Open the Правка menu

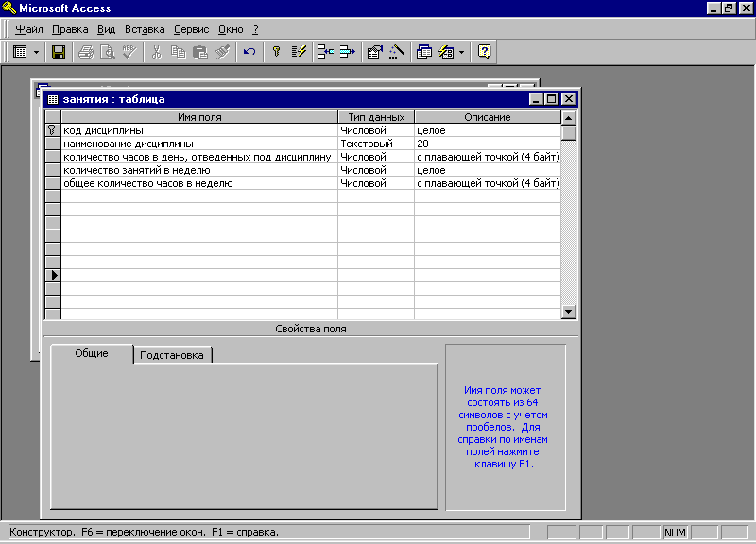coord(70,29)
